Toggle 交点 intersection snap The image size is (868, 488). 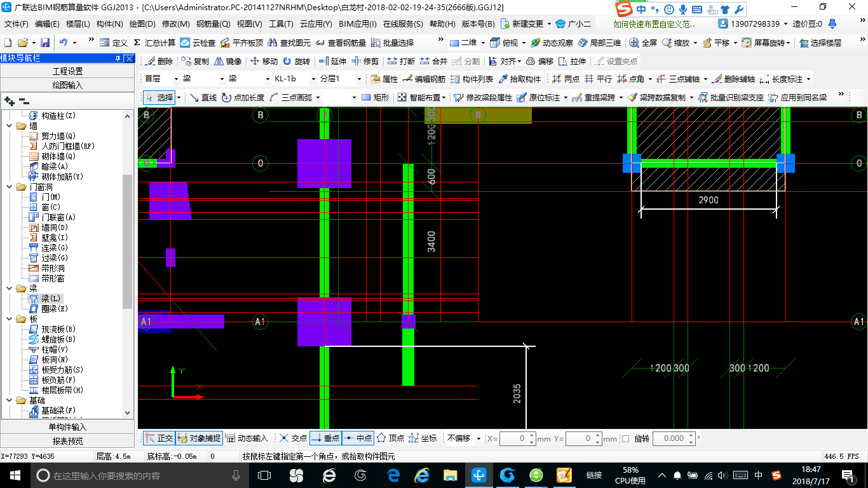[293, 438]
